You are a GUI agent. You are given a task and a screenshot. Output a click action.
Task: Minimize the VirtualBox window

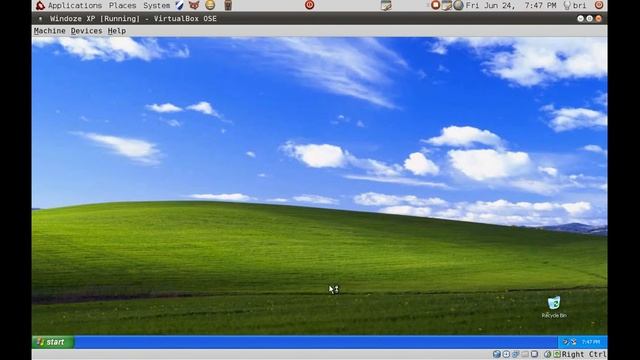[580, 18]
